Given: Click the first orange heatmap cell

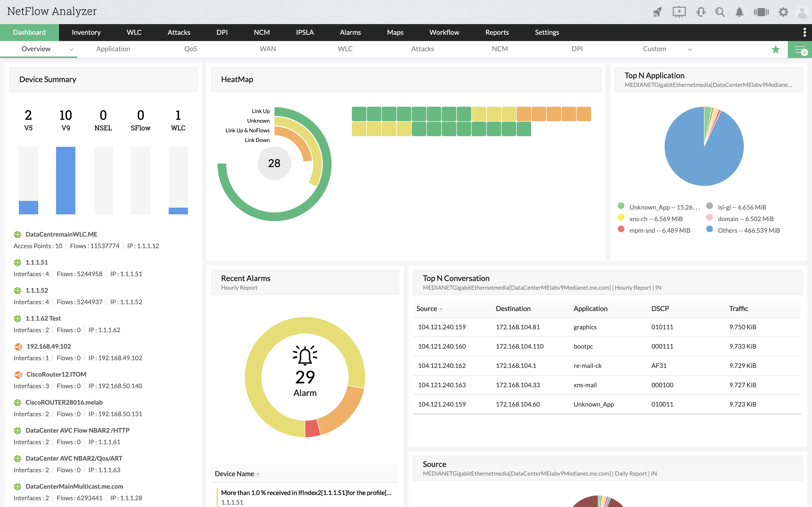Looking at the screenshot, I should (x=524, y=114).
